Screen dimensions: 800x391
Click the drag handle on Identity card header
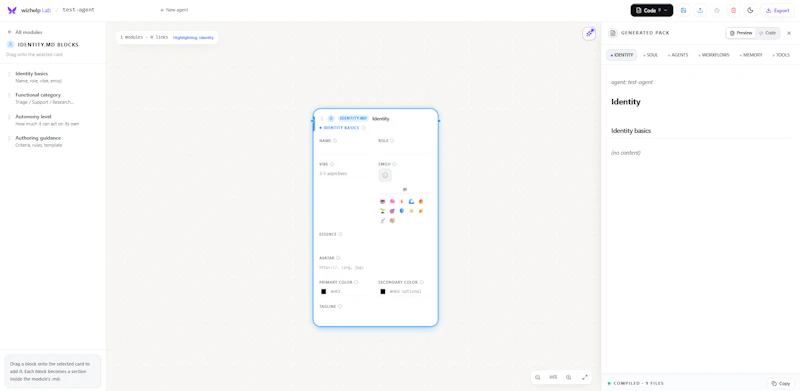pyautogui.click(x=321, y=118)
